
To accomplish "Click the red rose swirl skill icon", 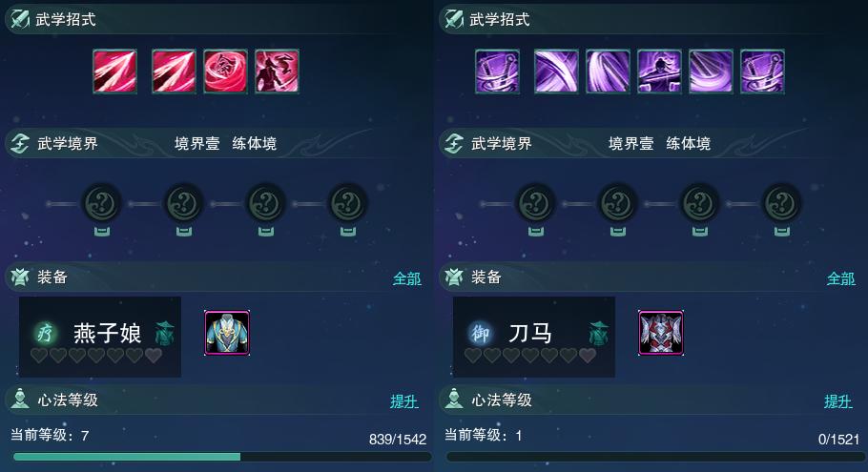I will click(225, 71).
